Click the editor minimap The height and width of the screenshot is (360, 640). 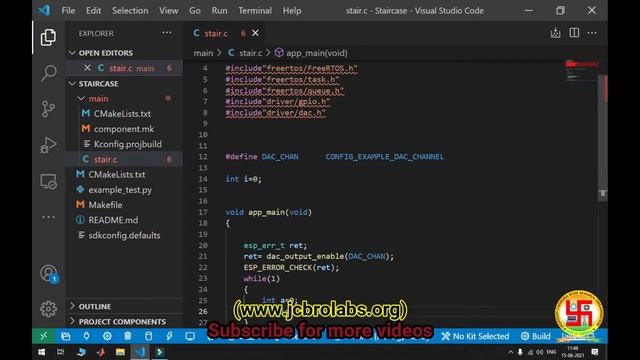(x=581, y=71)
